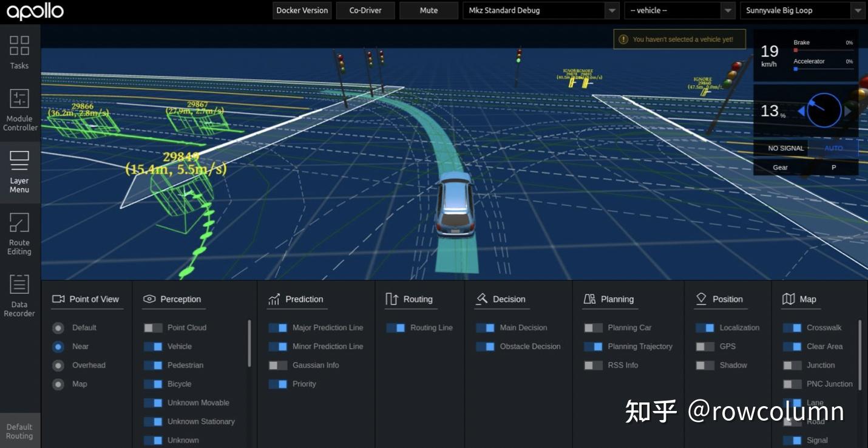This screenshot has height=448, width=868.
Task: Toggle Major Prediction Line
Action: pos(278,328)
